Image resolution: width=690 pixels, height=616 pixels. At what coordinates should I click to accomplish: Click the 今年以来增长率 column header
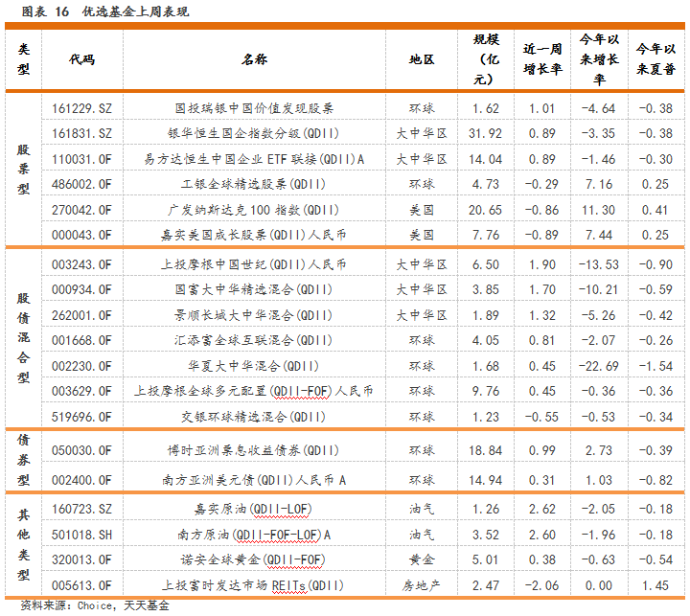tap(599, 59)
